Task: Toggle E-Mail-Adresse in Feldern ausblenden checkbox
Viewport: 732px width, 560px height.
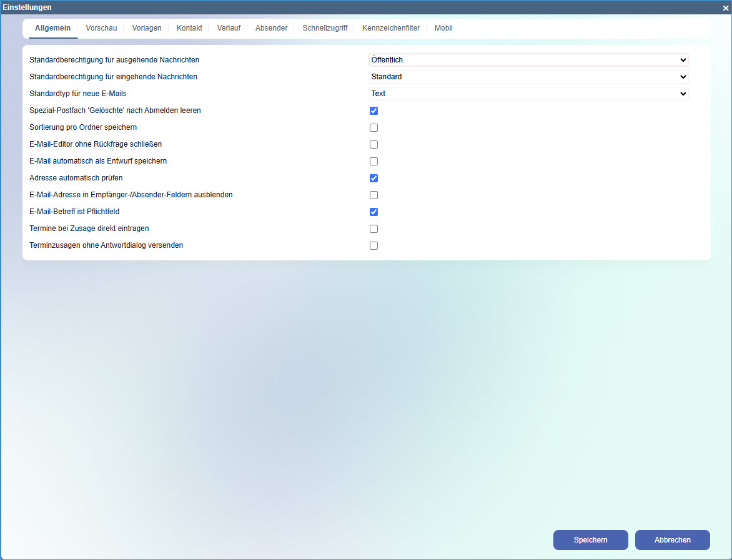Action: [373, 195]
